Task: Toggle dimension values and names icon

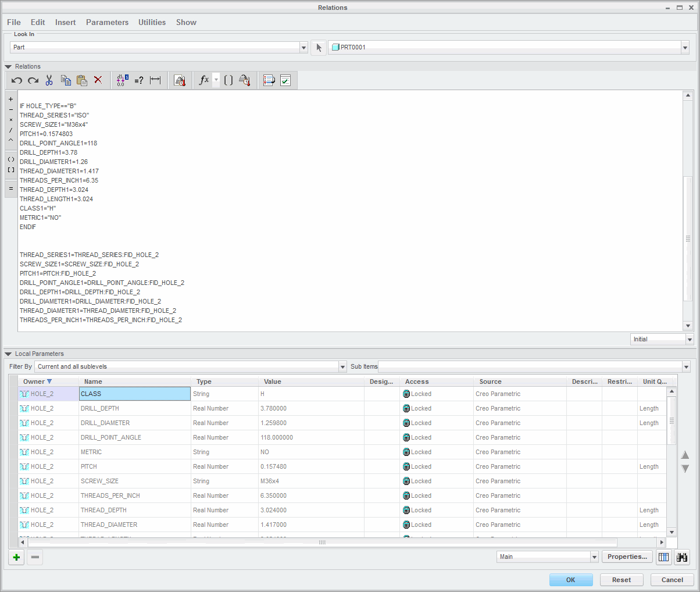Action: click(x=122, y=80)
